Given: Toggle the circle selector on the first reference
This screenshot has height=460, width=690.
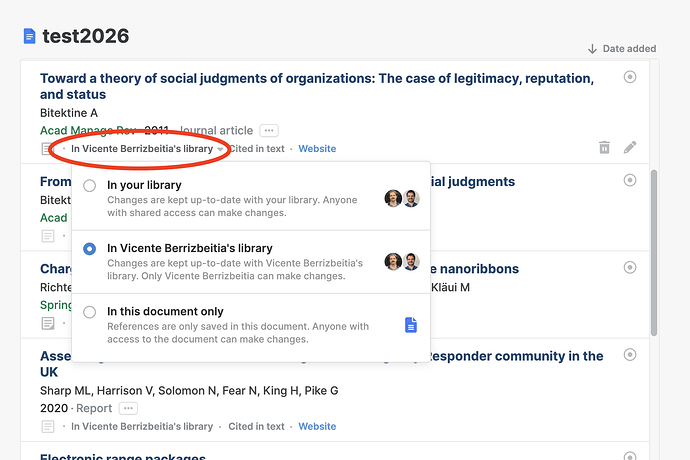Looking at the screenshot, I should click(x=630, y=77).
